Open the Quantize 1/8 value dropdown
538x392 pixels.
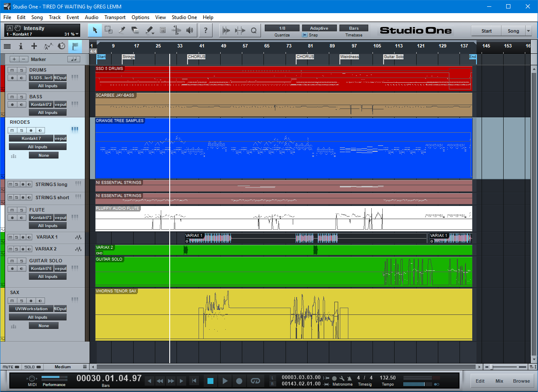[x=282, y=28]
